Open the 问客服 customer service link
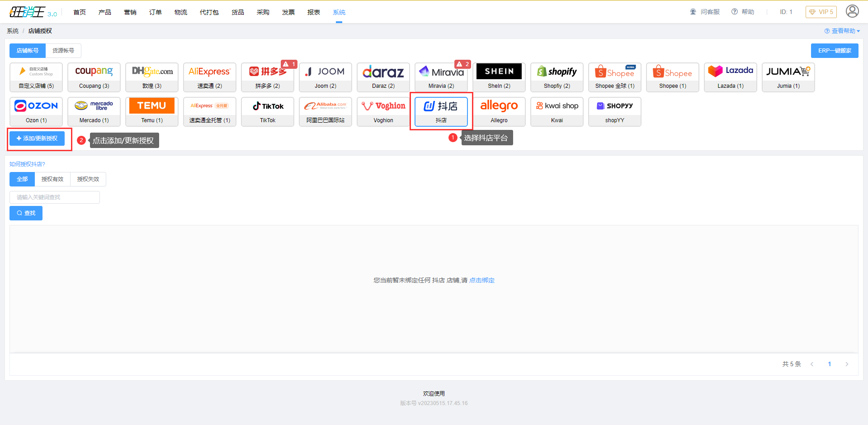The width and height of the screenshot is (868, 425). point(705,12)
